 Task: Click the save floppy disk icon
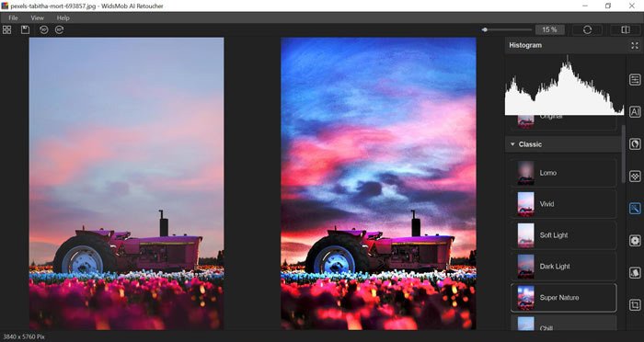tap(26, 29)
